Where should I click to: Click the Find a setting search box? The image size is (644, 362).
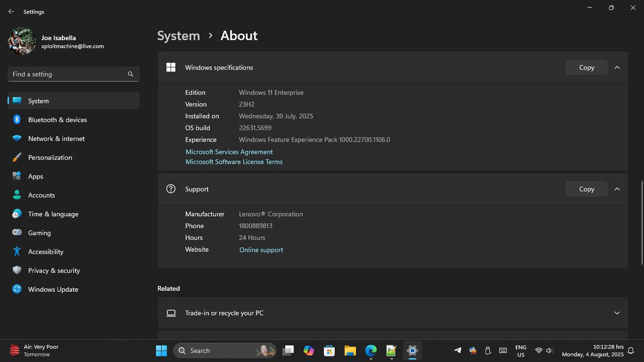click(68, 74)
